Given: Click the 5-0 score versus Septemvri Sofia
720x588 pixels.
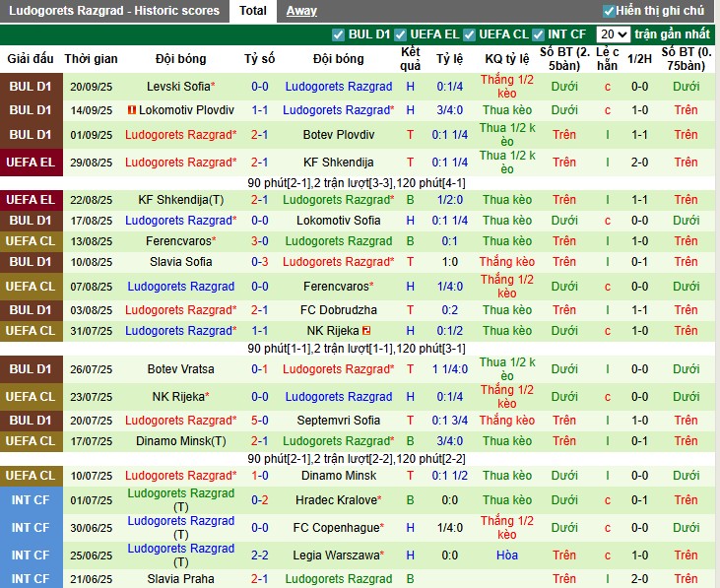Looking at the screenshot, I should point(259,420).
